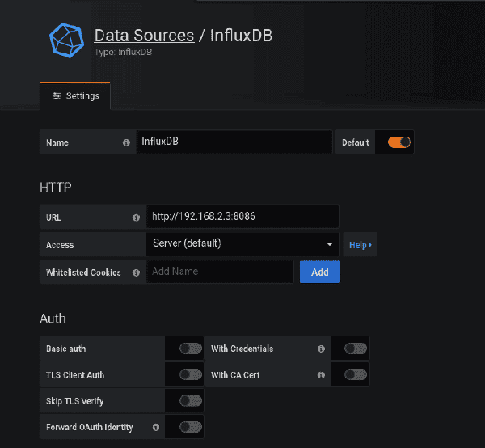Click the info icon beside Name
This screenshot has width=485, height=448.
tap(126, 142)
